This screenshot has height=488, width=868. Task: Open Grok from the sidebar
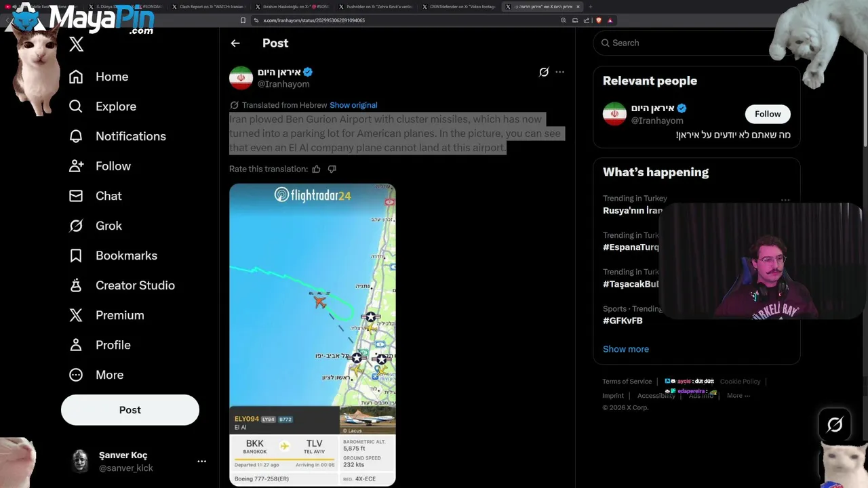tap(96, 226)
